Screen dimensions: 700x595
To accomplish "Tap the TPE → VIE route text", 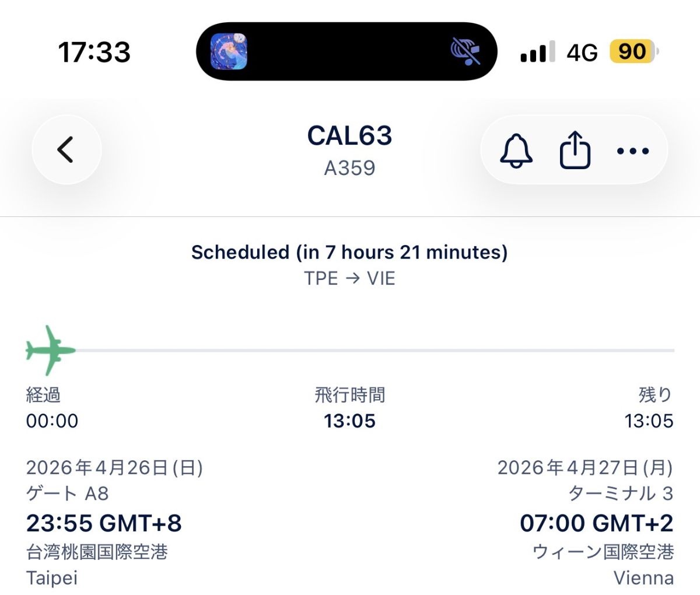I will tap(349, 278).
